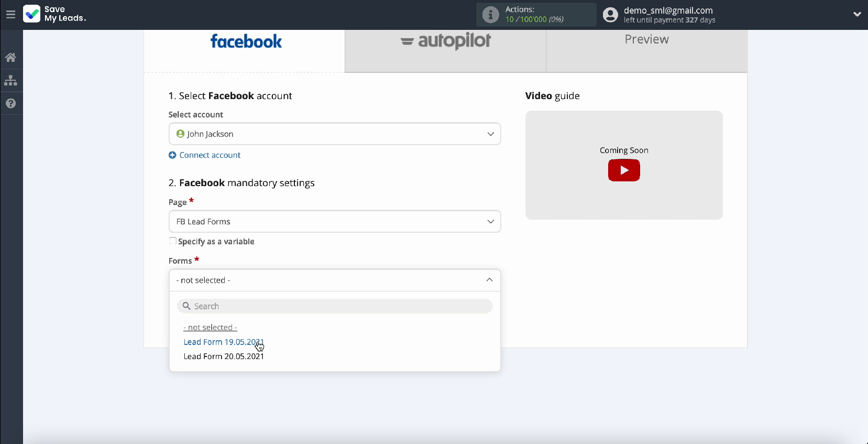
Task: Play the Coming Soon video guide
Action: (x=623, y=170)
